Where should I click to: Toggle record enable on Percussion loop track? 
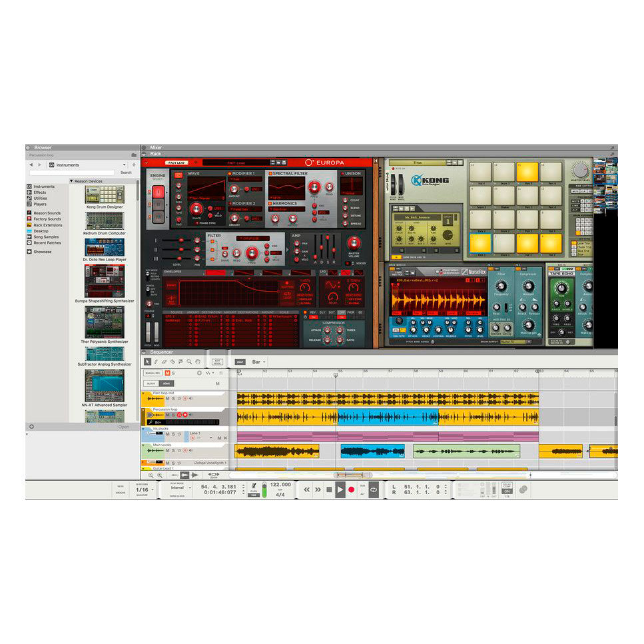click(185, 415)
